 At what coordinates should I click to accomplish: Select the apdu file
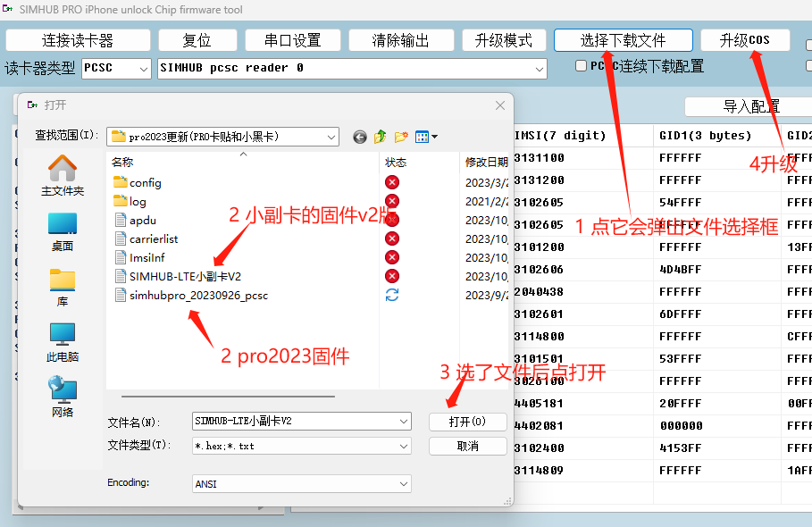tap(135, 220)
